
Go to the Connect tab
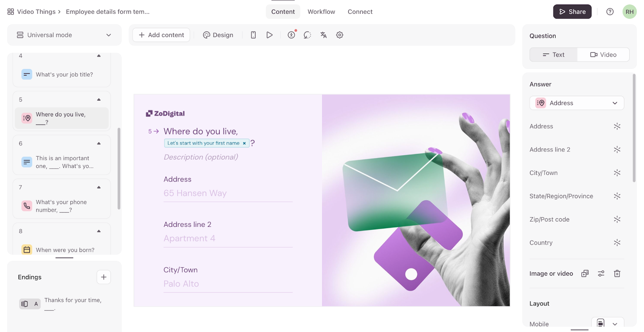[x=360, y=12]
